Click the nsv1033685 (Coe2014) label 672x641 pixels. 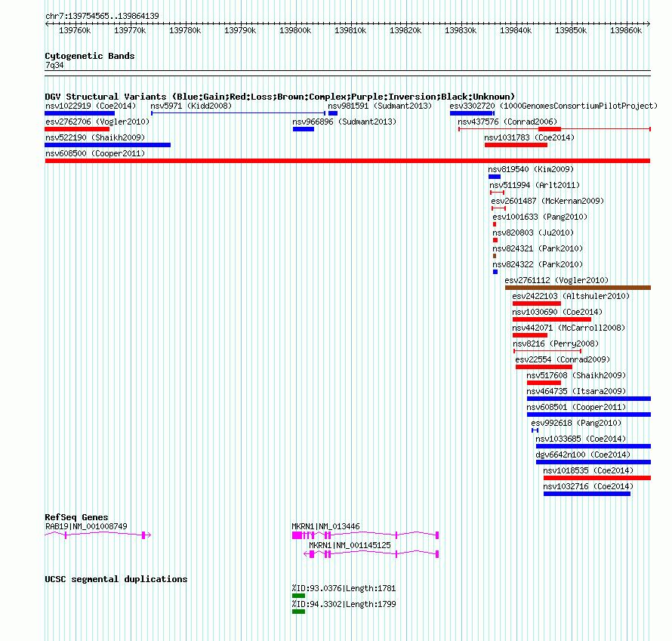tap(581, 439)
